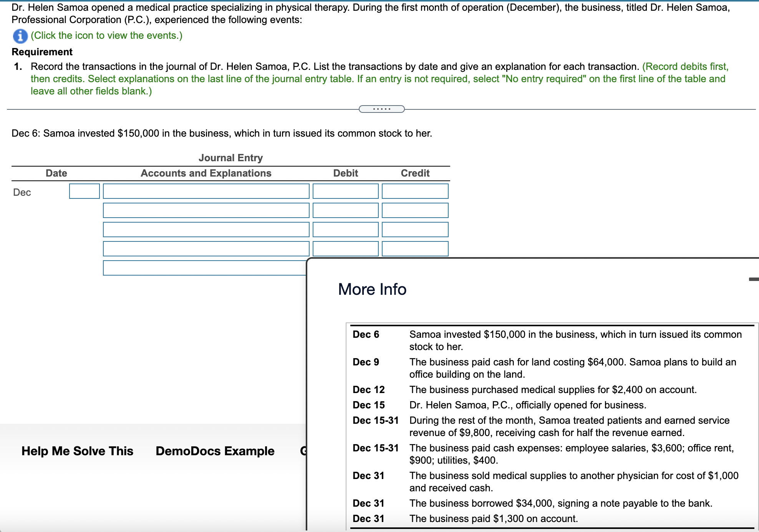The height and width of the screenshot is (532, 759).
Task: Click Help Me Solve This button
Action: pos(77,451)
